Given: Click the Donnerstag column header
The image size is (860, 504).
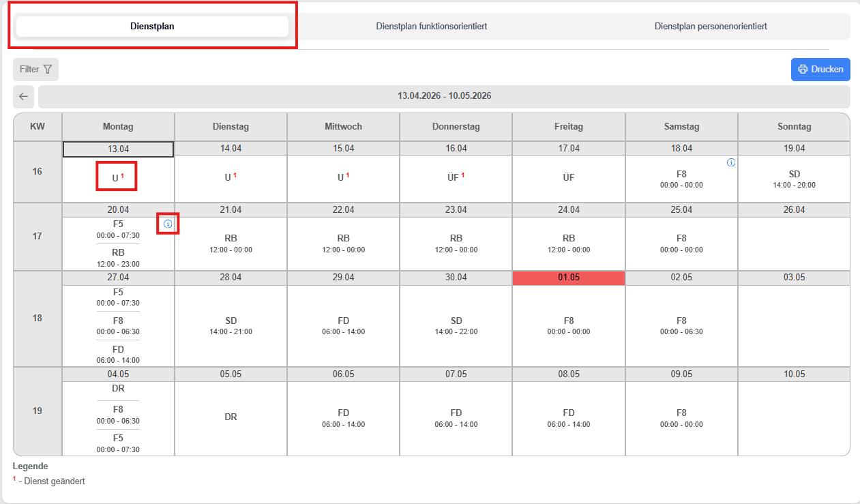Looking at the screenshot, I should click(x=456, y=127).
